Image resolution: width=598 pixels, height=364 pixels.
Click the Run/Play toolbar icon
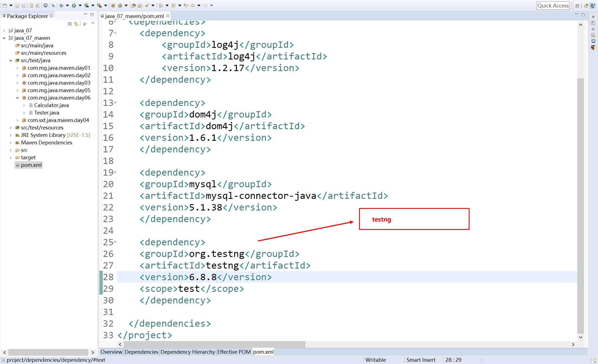point(74,5)
